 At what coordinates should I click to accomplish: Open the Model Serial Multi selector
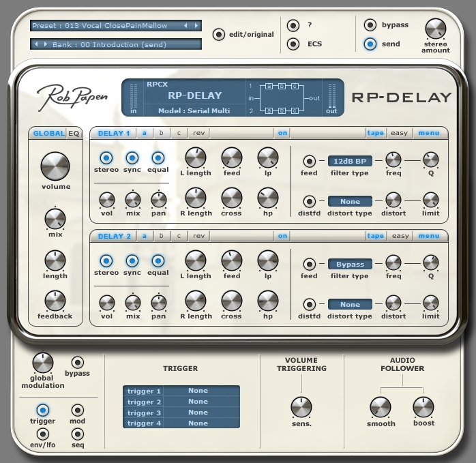click(x=194, y=111)
